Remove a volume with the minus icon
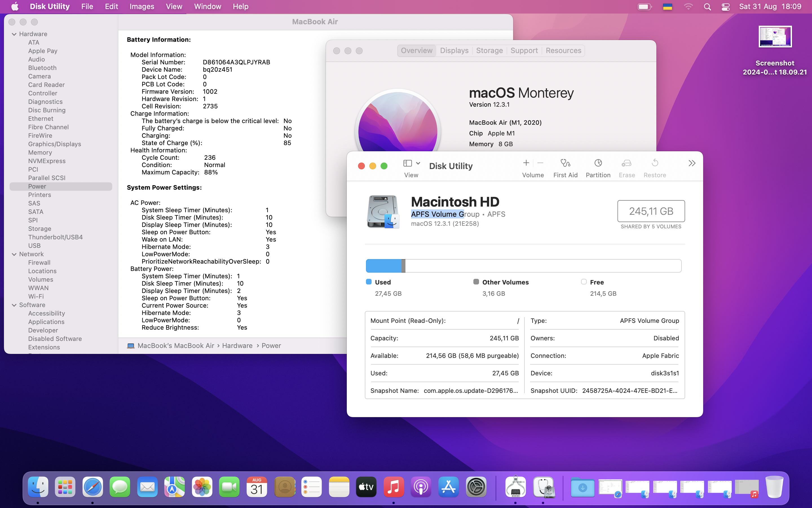This screenshot has height=508, width=812. tap(540, 163)
